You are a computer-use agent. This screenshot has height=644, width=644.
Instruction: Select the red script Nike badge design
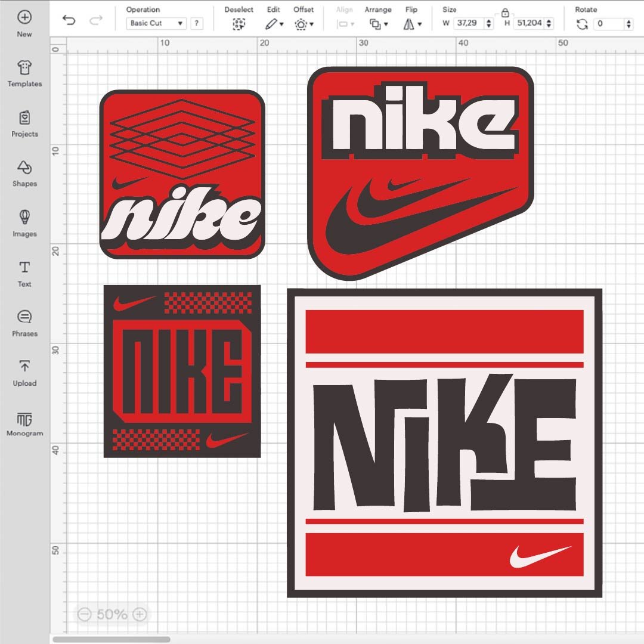click(182, 174)
